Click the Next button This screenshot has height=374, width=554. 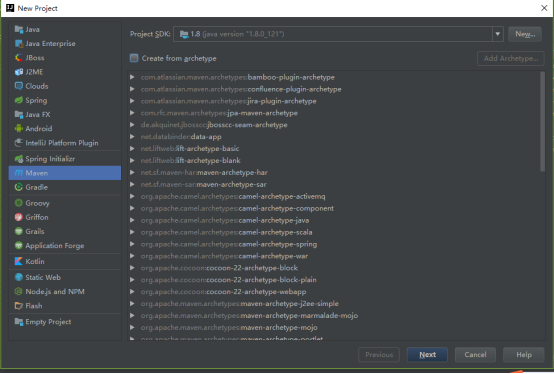(x=427, y=355)
